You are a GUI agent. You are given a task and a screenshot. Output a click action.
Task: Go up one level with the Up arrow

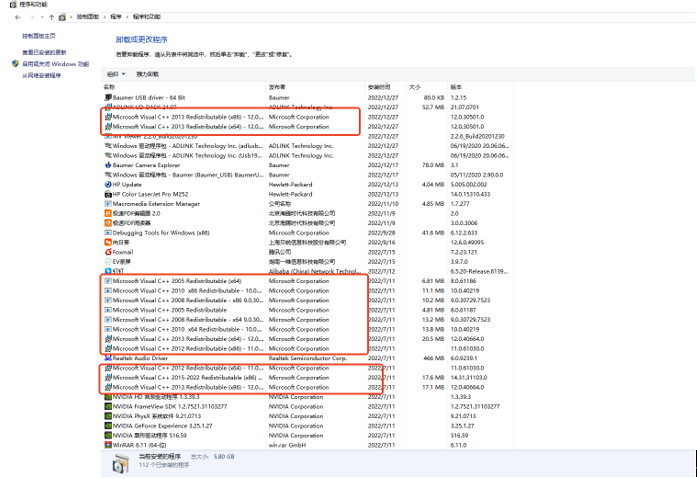(52, 17)
